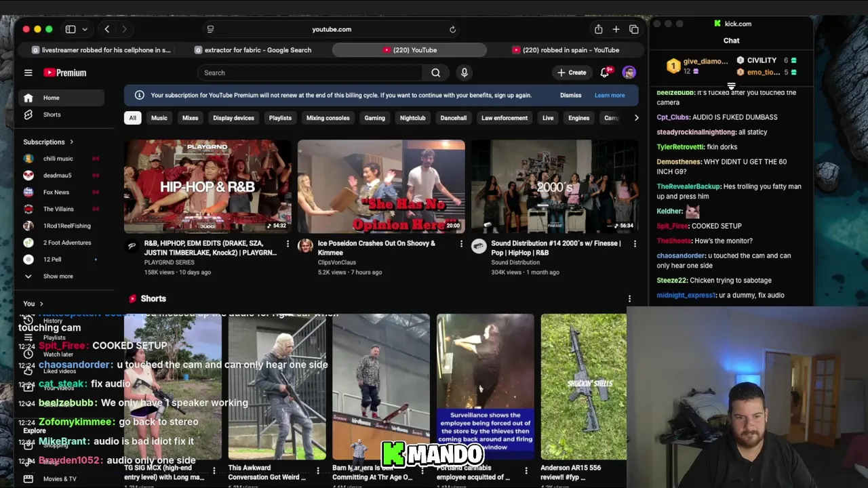Select the Engines filter chip
The height and width of the screenshot is (488, 868).
[x=578, y=118]
